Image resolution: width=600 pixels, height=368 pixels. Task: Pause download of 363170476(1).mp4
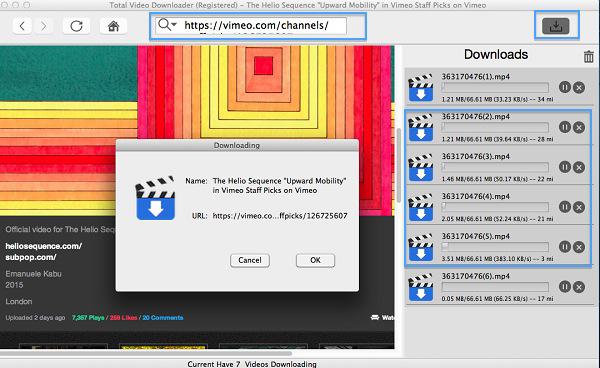point(565,87)
